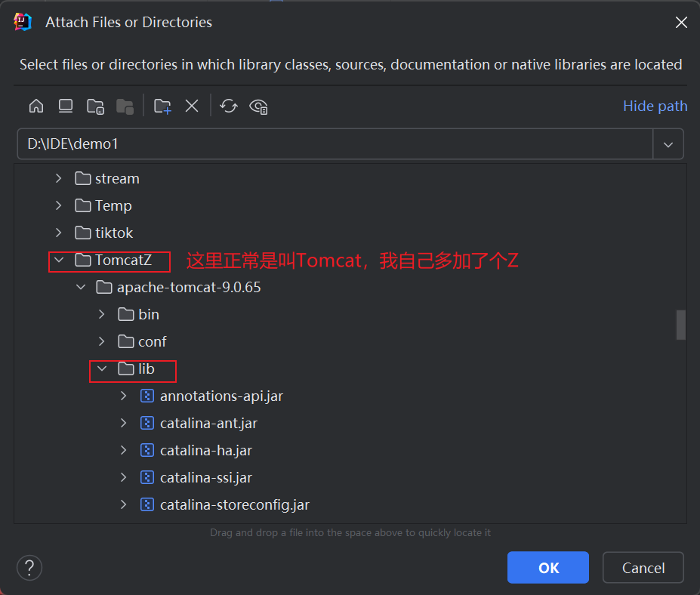The image size is (700, 595).
Task: Click the jar icon of catalina-storeconfig.jar
Action: tap(147, 505)
